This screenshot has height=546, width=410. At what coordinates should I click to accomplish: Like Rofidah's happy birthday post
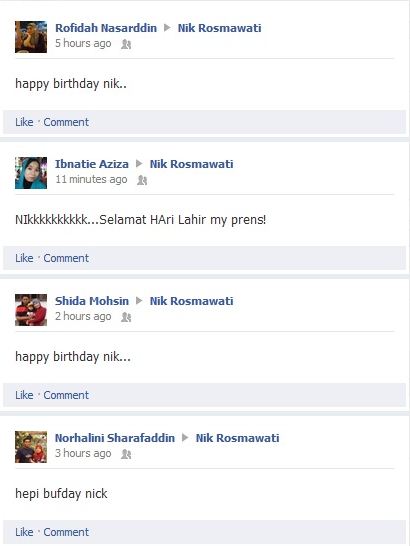click(x=24, y=122)
